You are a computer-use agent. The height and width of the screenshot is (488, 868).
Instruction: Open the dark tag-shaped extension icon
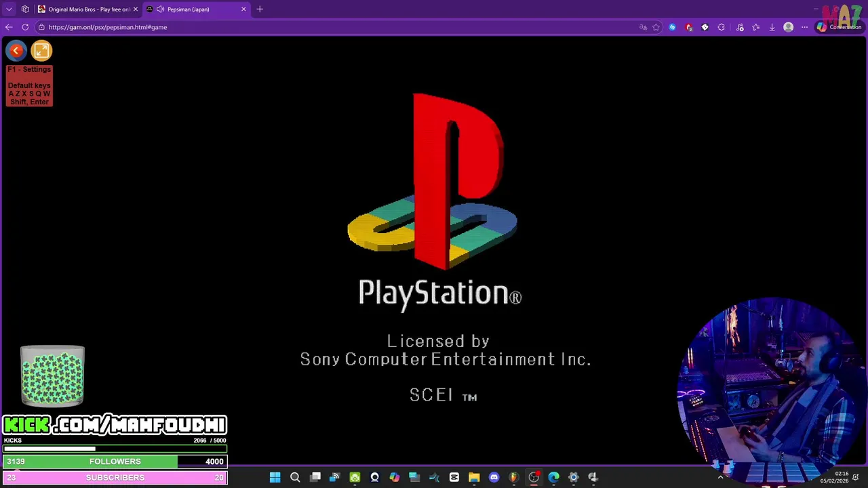(x=705, y=27)
